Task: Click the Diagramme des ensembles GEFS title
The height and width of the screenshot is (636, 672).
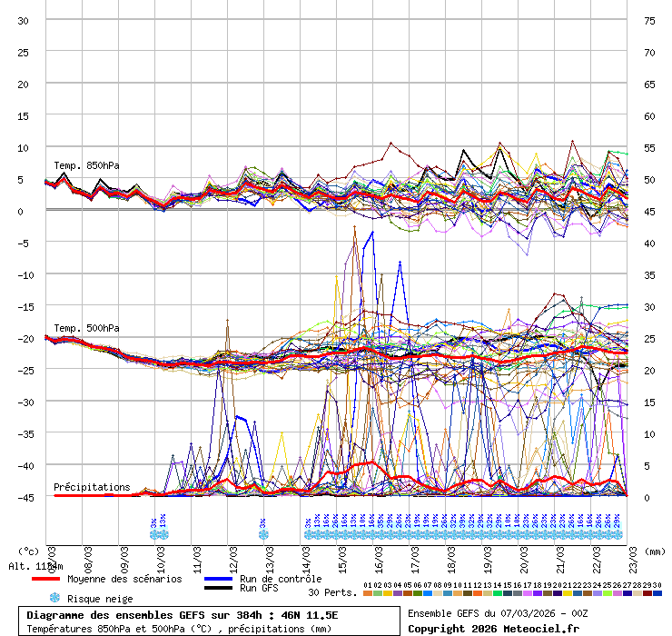Action: point(182,615)
